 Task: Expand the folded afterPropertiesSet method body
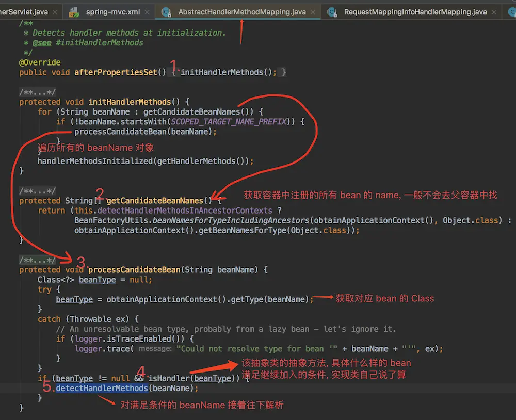tap(174, 72)
